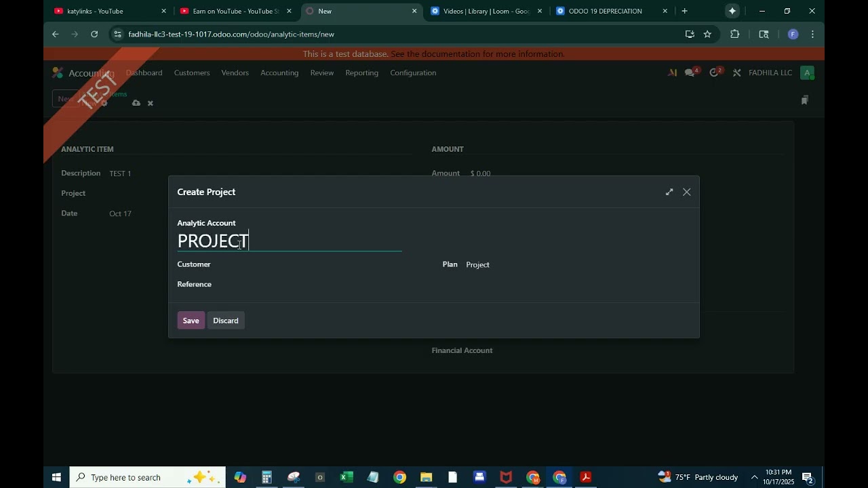Open Adobe Acrobat from the taskbar
Screen dimensions: 868x488
(586, 477)
